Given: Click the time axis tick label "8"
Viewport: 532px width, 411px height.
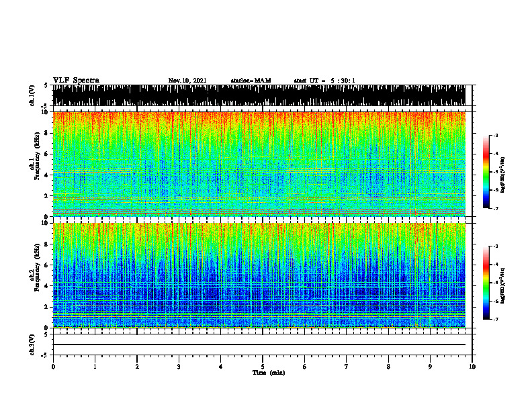Looking at the screenshot, I should coord(388,367).
